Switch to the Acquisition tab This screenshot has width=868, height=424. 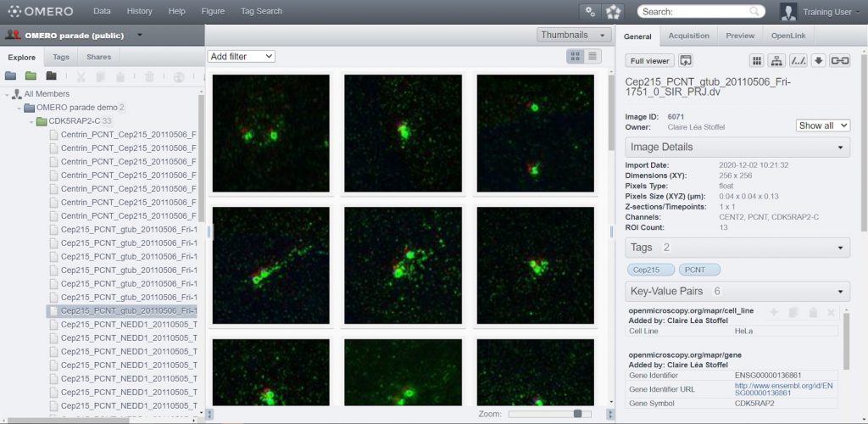tap(688, 36)
